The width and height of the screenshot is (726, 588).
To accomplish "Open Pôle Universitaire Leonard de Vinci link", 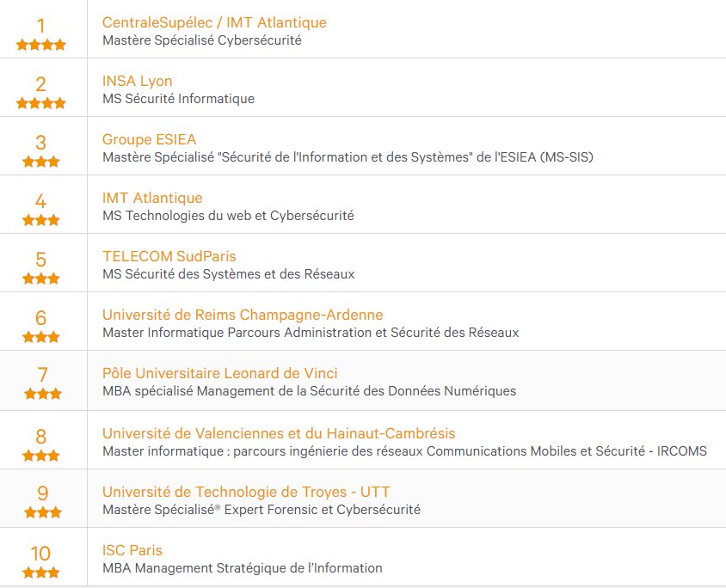I will pyautogui.click(x=220, y=373).
